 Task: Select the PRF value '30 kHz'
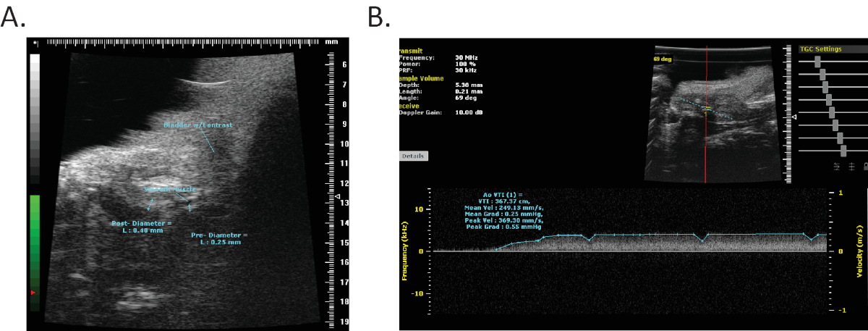click(467, 70)
